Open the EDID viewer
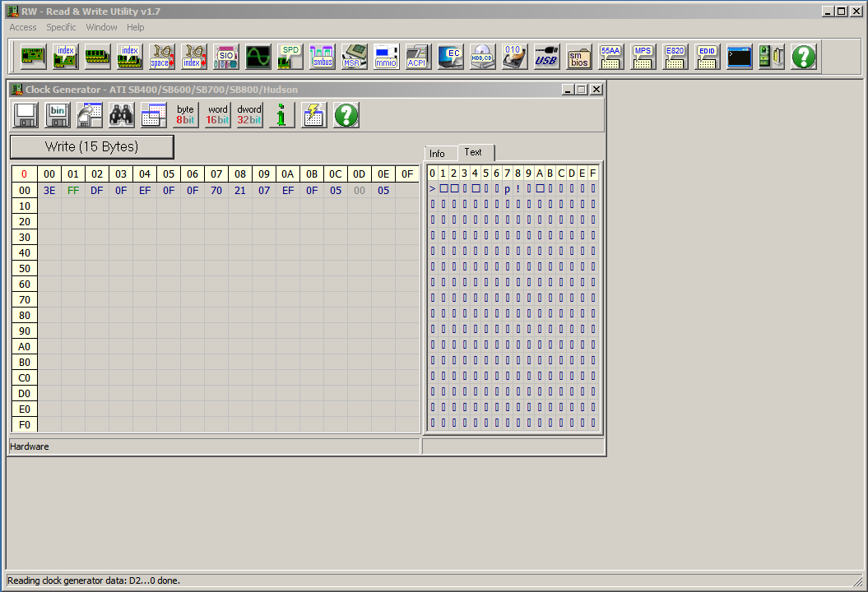This screenshot has height=592, width=868. [x=707, y=56]
